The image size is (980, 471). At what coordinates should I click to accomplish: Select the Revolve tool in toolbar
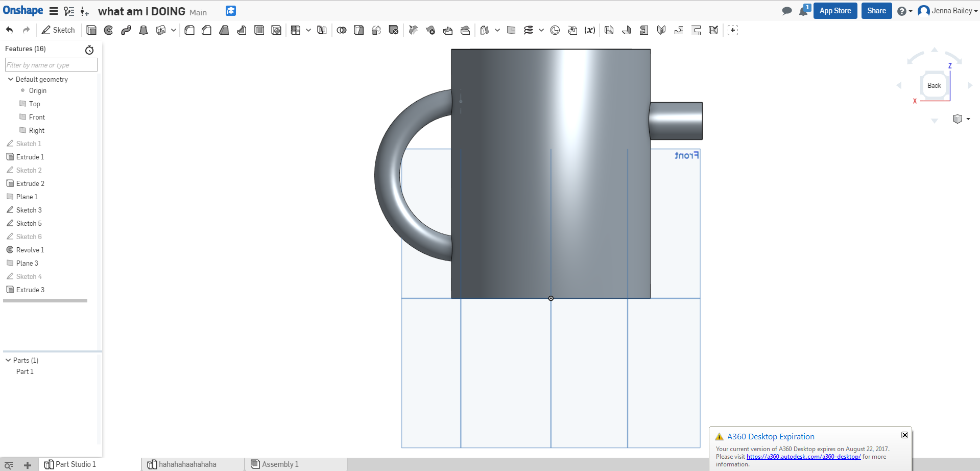109,30
